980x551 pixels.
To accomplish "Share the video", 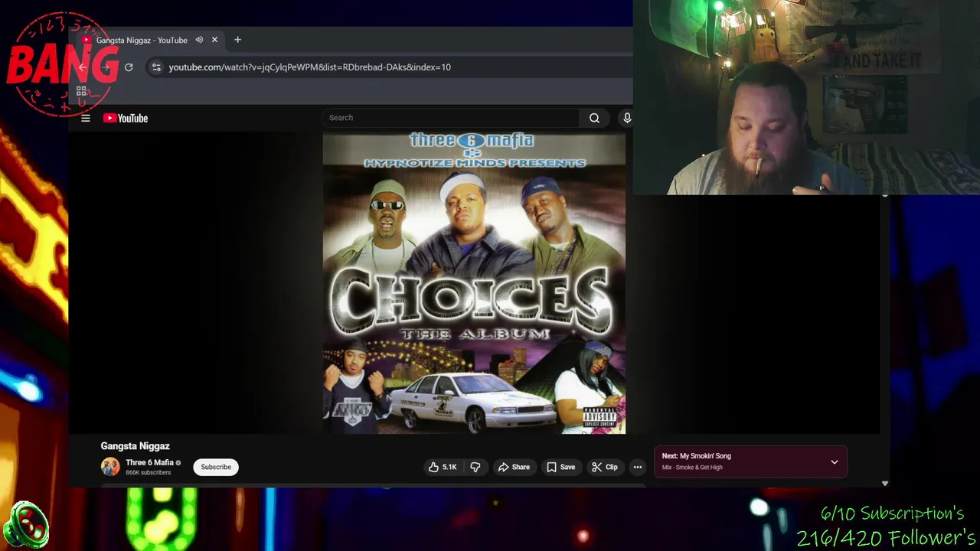I will [x=514, y=467].
